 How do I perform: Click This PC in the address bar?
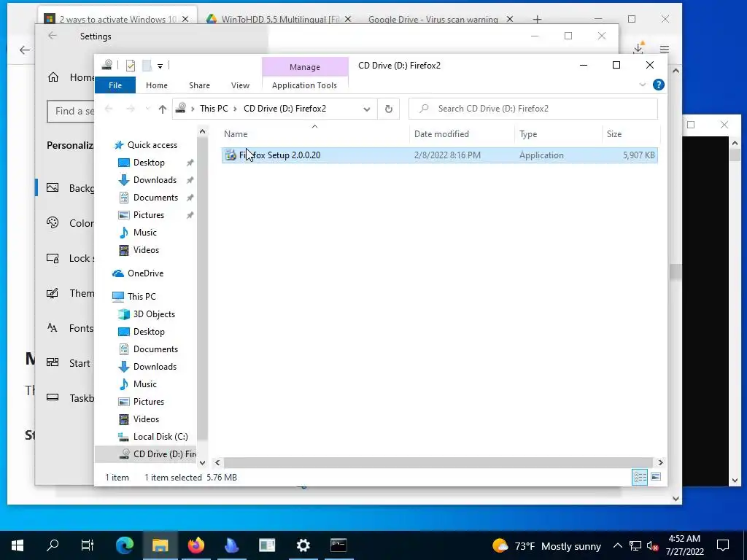pyautogui.click(x=214, y=109)
